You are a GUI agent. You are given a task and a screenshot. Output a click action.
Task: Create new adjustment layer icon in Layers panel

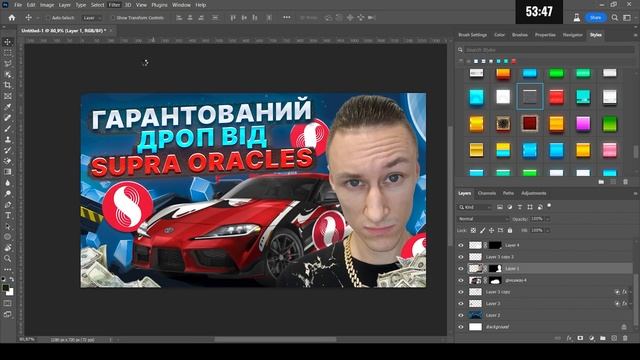click(x=591, y=338)
